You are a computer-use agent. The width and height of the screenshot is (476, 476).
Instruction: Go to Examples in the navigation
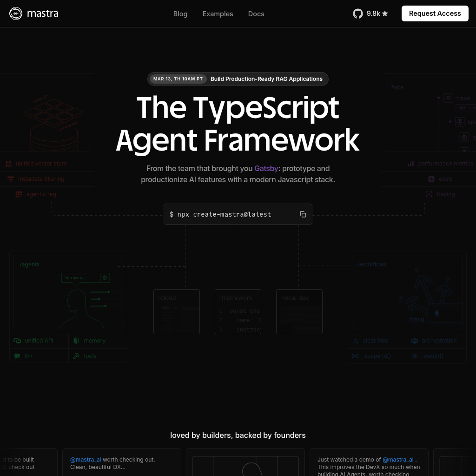(218, 13)
